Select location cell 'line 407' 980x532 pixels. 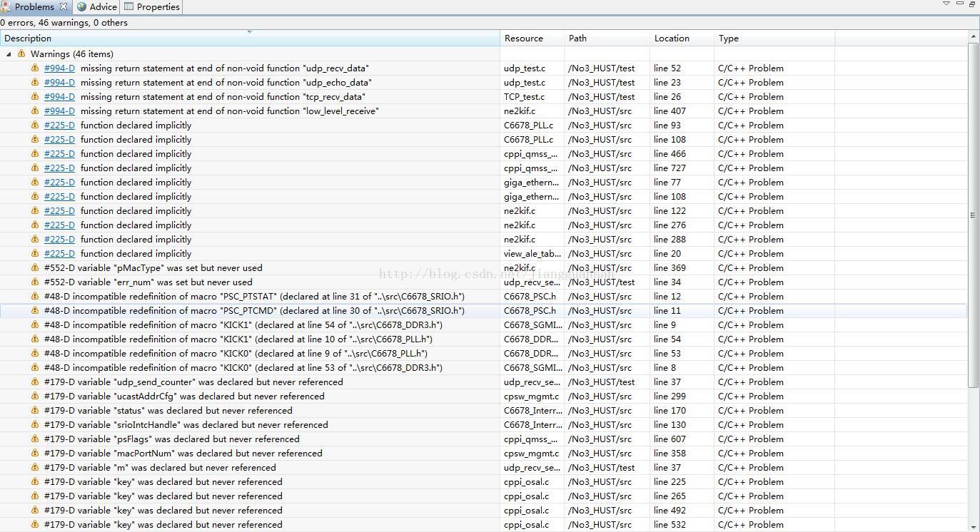click(670, 111)
